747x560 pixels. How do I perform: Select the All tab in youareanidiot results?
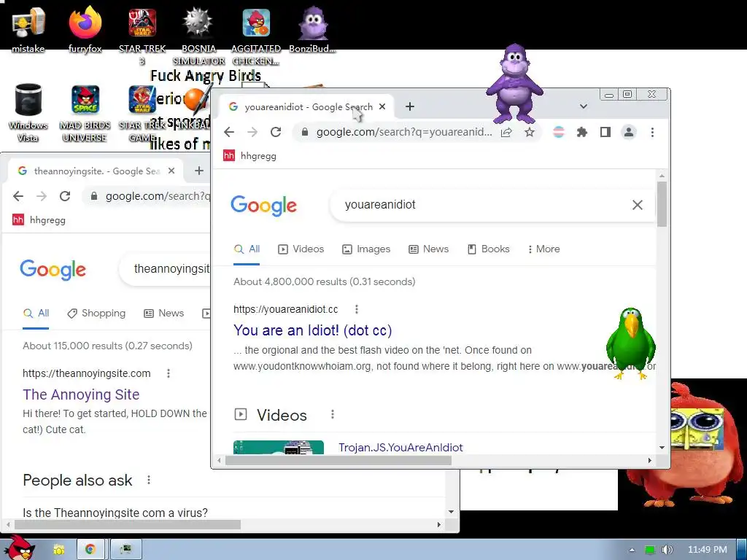pyautogui.click(x=247, y=249)
